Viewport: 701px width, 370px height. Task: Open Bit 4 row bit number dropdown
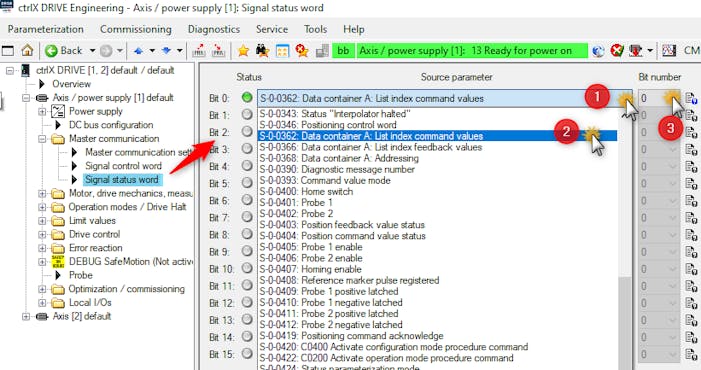[x=672, y=167]
